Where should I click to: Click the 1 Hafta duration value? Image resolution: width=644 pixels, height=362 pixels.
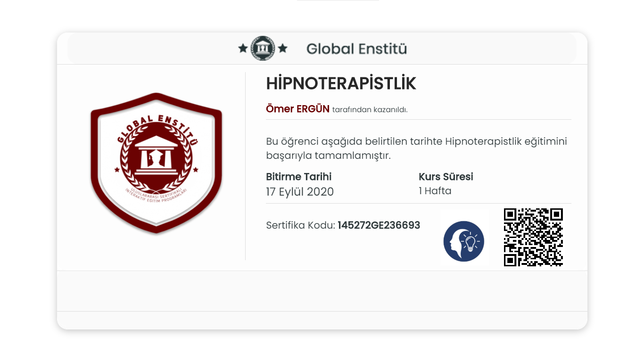coord(435,191)
